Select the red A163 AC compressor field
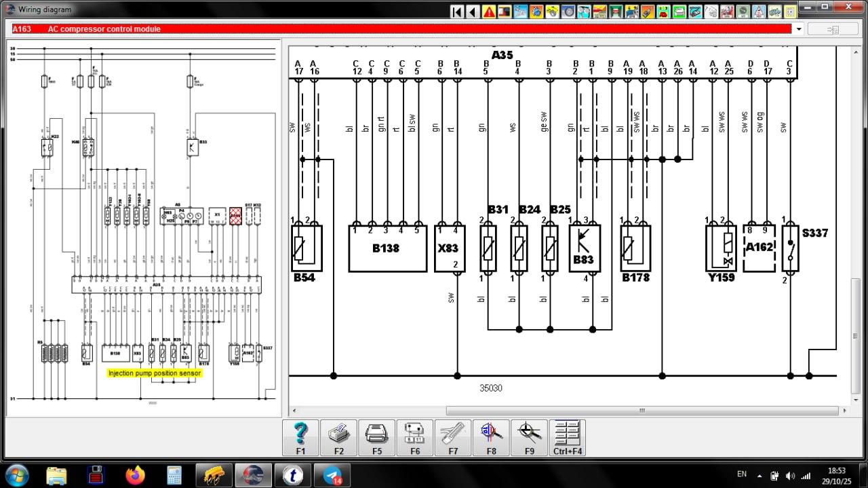 (401, 29)
